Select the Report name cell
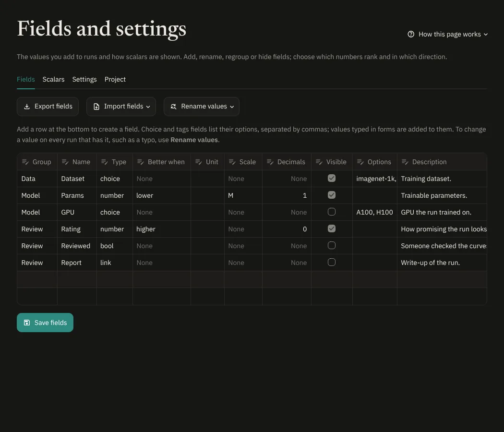504x432 pixels. click(77, 263)
